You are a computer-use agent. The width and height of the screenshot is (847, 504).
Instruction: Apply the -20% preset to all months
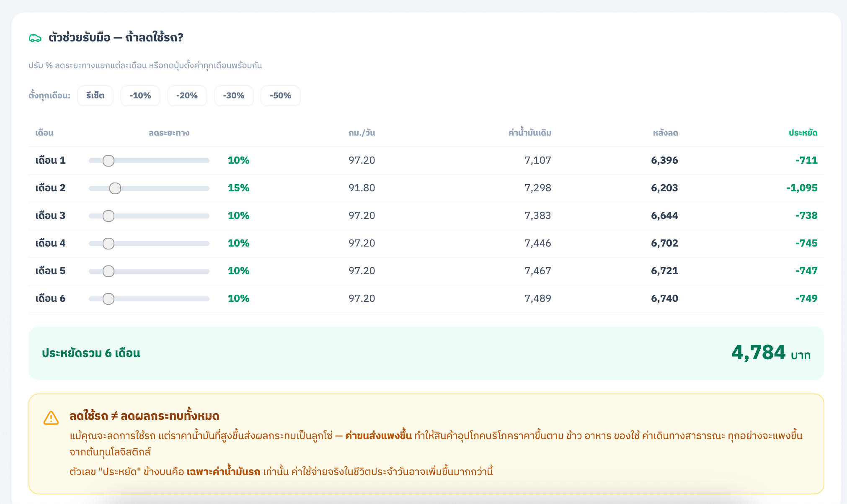(187, 96)
